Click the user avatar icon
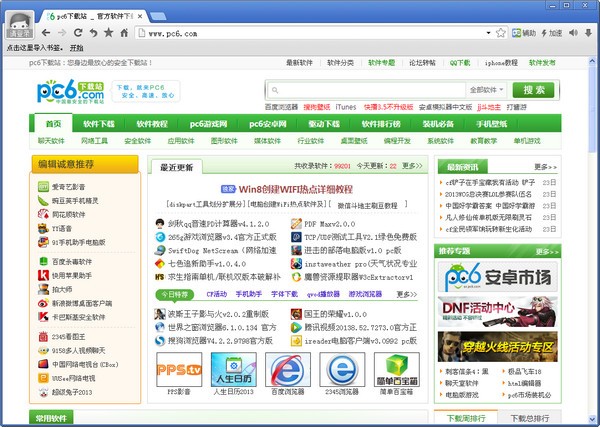 pyautogui.click(x=19, y=25)
